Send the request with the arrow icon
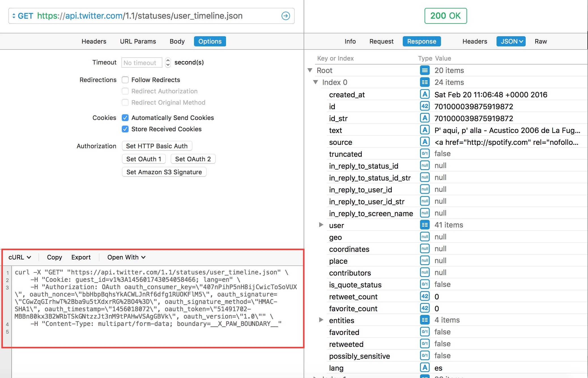Viewport: 588px width, 378px height. (286, 16)
